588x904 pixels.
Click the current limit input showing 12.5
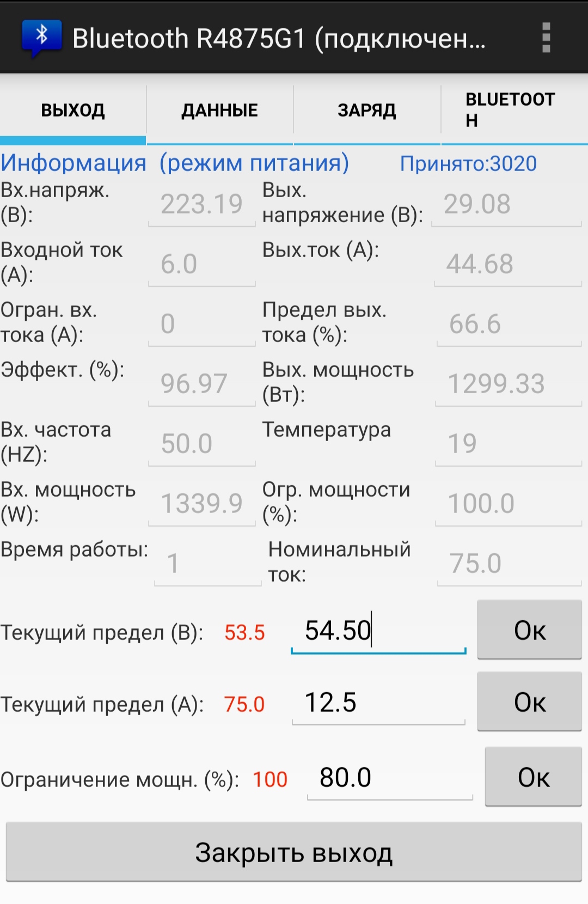click(378, 703)
